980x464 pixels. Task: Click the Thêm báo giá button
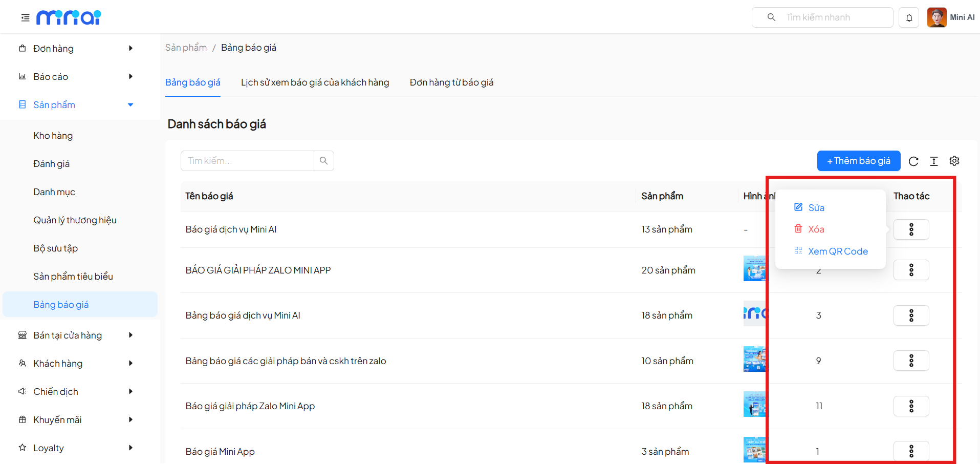pyautogui.click(x=858, y=161)
